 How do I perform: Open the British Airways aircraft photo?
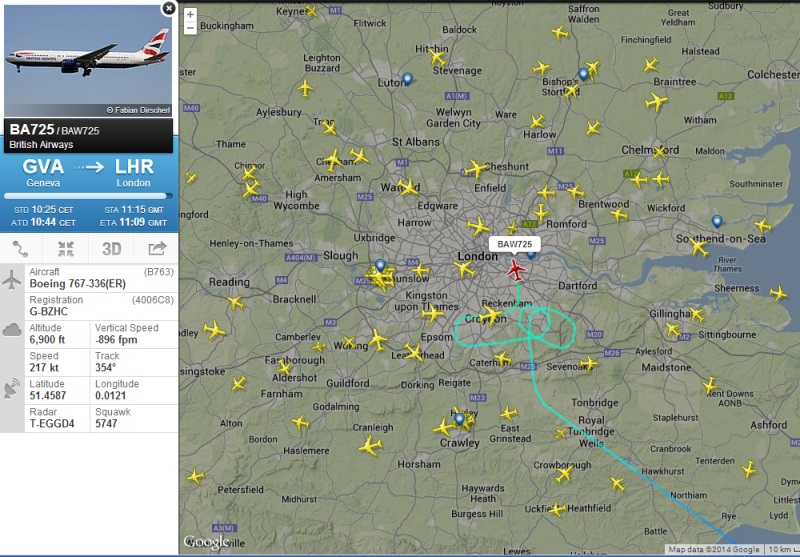(x=88, y=61)
